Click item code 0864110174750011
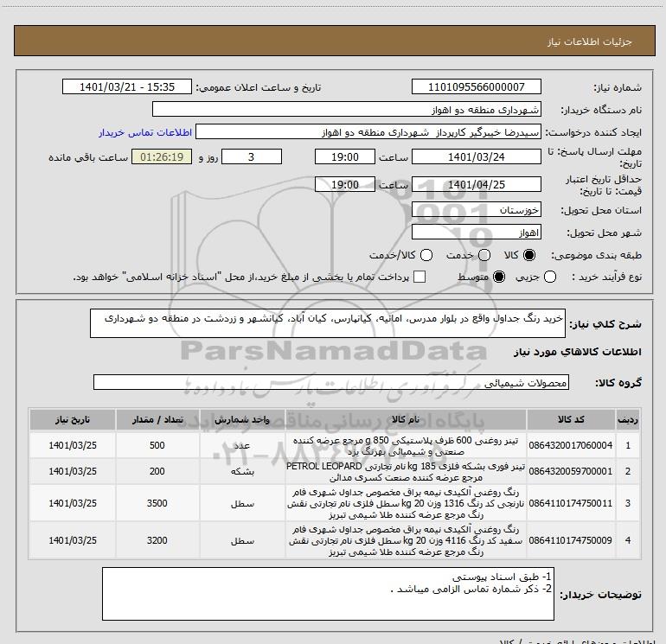 tap(571, 503)
